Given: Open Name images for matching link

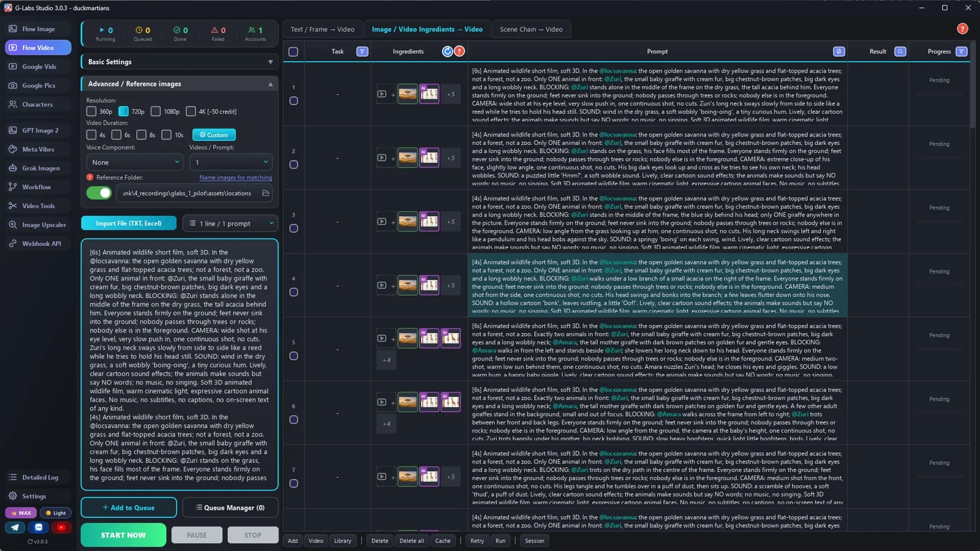Looking at the screenshot, I should tap(235, 178).
